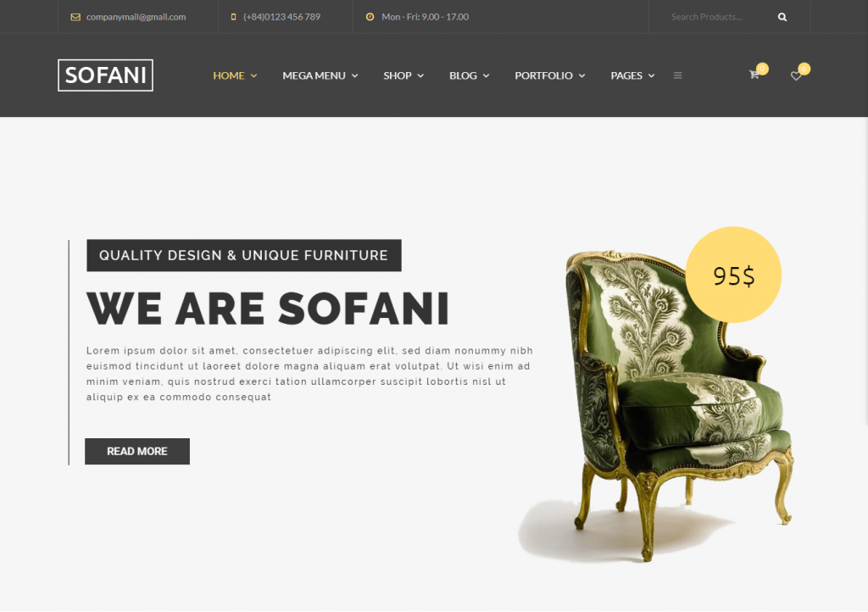This screenshot has height=612, width=868.
Task: Click the green armchair product image
Action: click(665, 404)
